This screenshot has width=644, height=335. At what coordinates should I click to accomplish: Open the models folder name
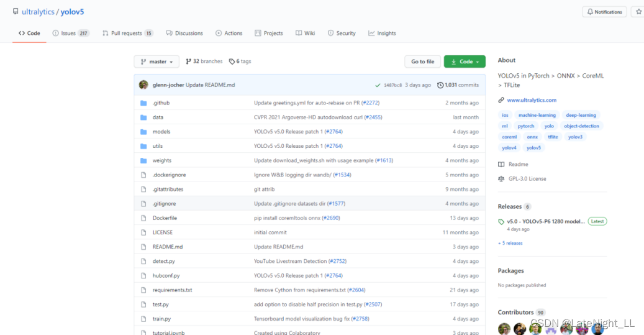(x=161, y=132)
